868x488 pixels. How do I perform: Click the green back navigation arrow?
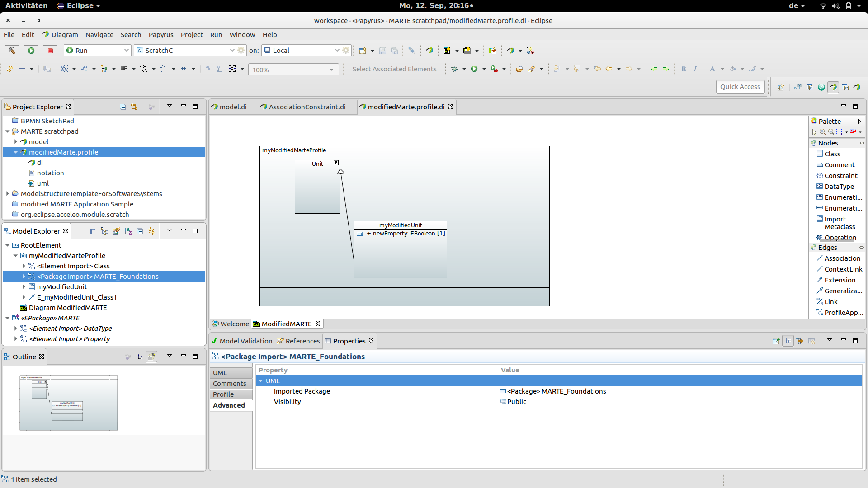(654, 69)
